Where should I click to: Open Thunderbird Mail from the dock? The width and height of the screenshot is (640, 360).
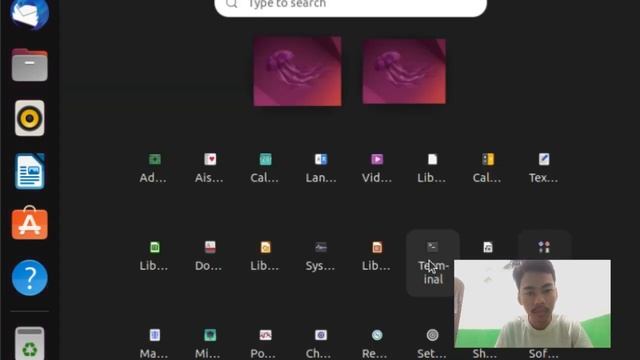[30, 14]
